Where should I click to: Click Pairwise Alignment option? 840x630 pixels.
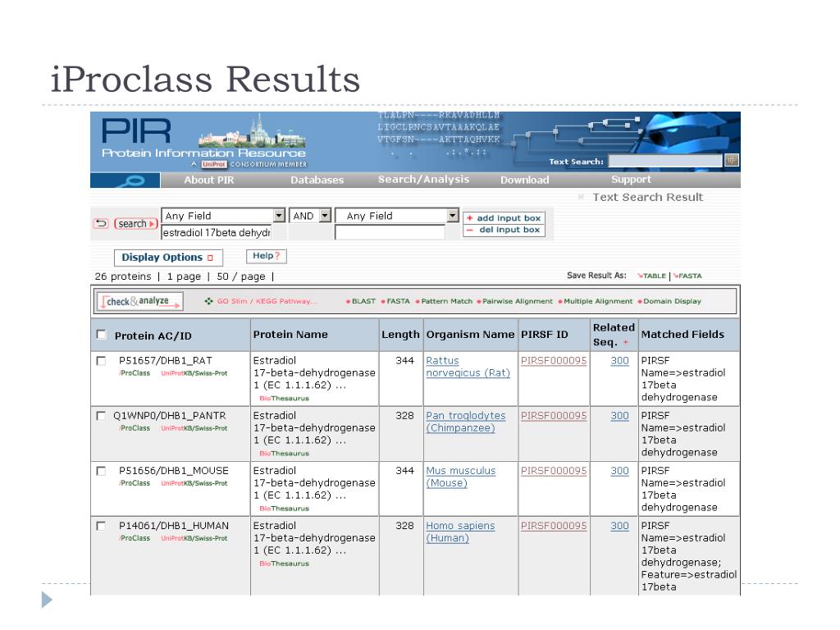(515, 301)
